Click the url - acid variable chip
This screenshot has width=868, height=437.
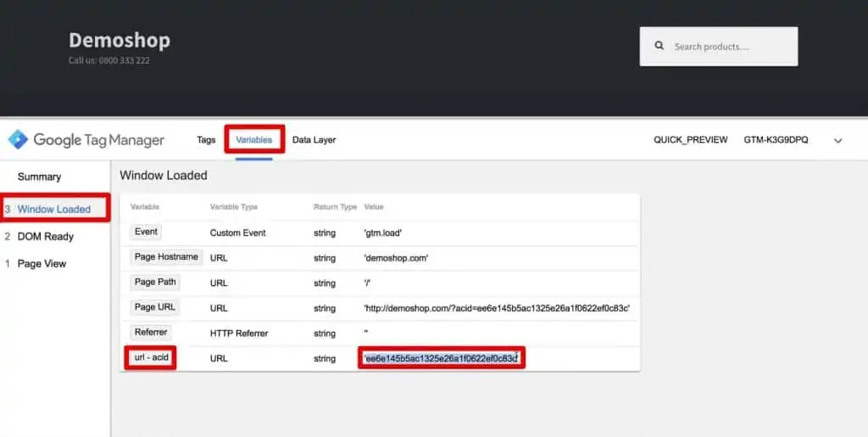coord(151,357)
